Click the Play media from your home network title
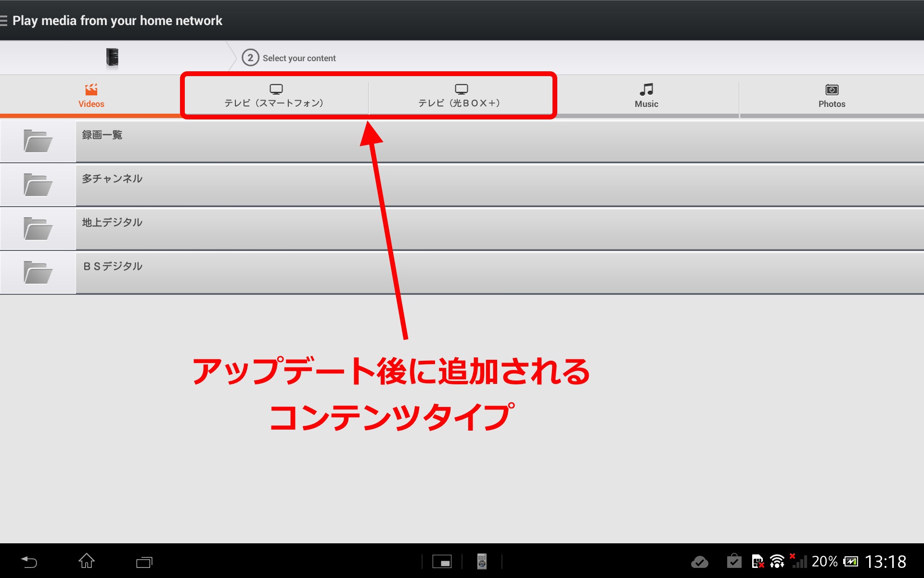The width and height of the screenshot is (924, 578). coord(117,21)
